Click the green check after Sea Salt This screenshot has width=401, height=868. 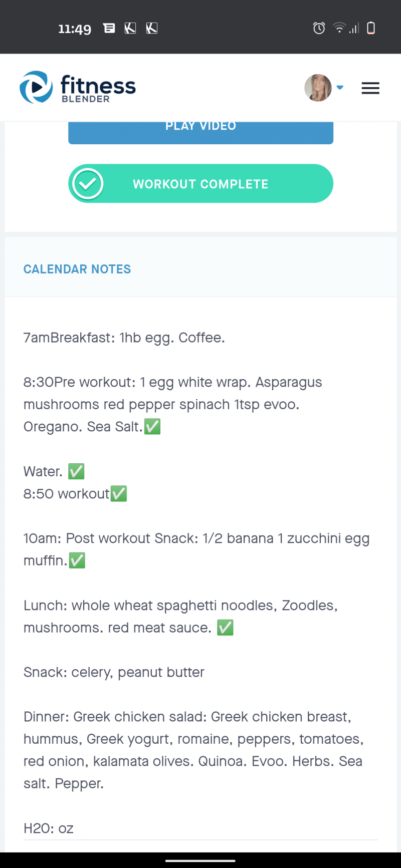tap(152, 427)
